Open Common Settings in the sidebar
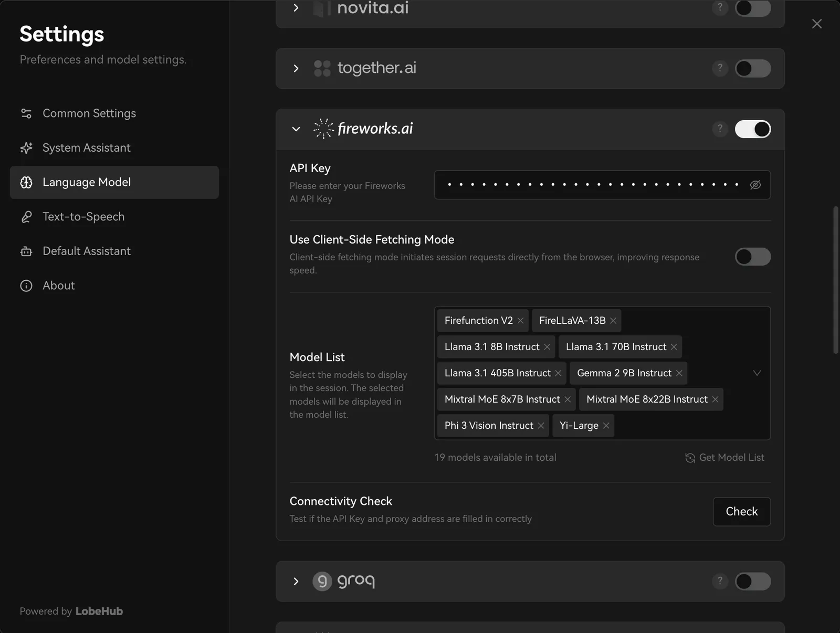840x633 pixels. coord(89,113)
